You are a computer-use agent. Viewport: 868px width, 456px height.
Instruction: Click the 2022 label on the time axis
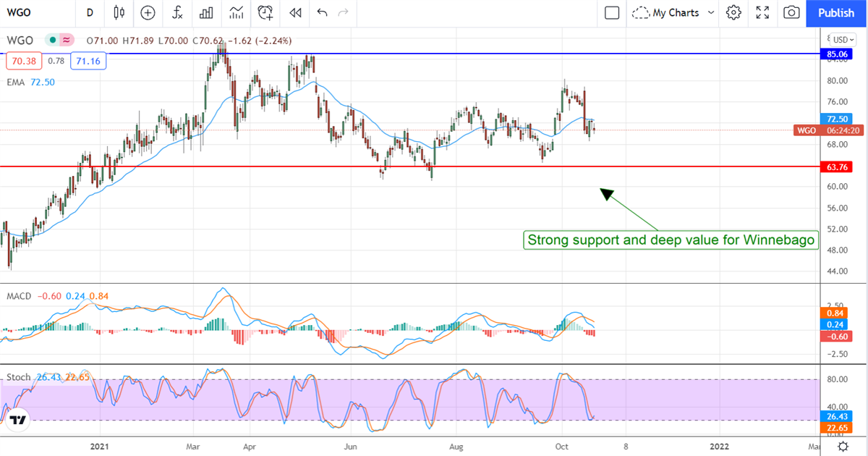tap(719, 447)
